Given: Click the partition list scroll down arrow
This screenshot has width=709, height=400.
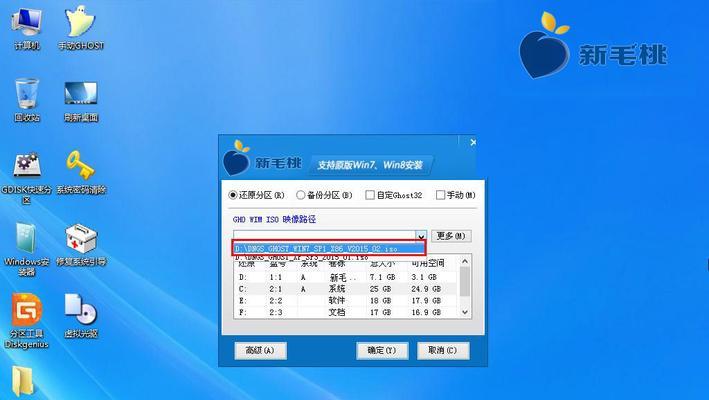Looking at the screenshot, I should click(464, 312).
